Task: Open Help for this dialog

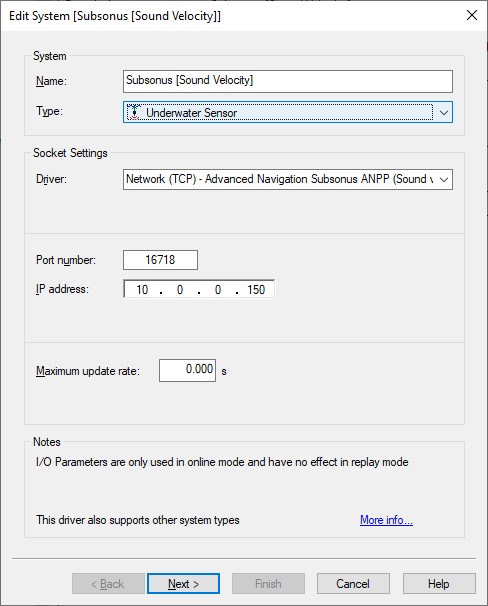Action: 439,584
